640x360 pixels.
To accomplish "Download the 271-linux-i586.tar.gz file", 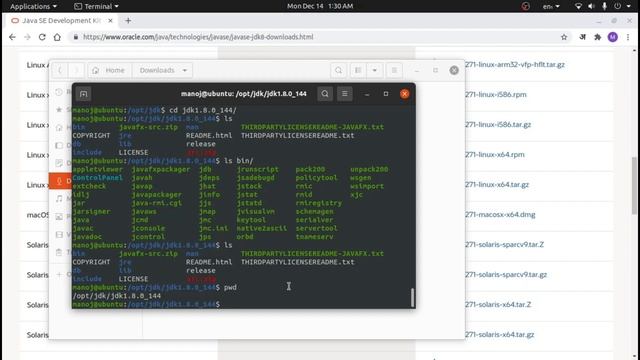I will [x=498, y=124].
